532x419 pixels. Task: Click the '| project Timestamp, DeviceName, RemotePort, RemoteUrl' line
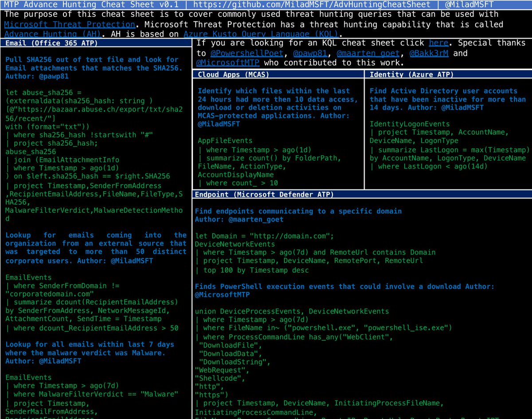coord(309,261)
